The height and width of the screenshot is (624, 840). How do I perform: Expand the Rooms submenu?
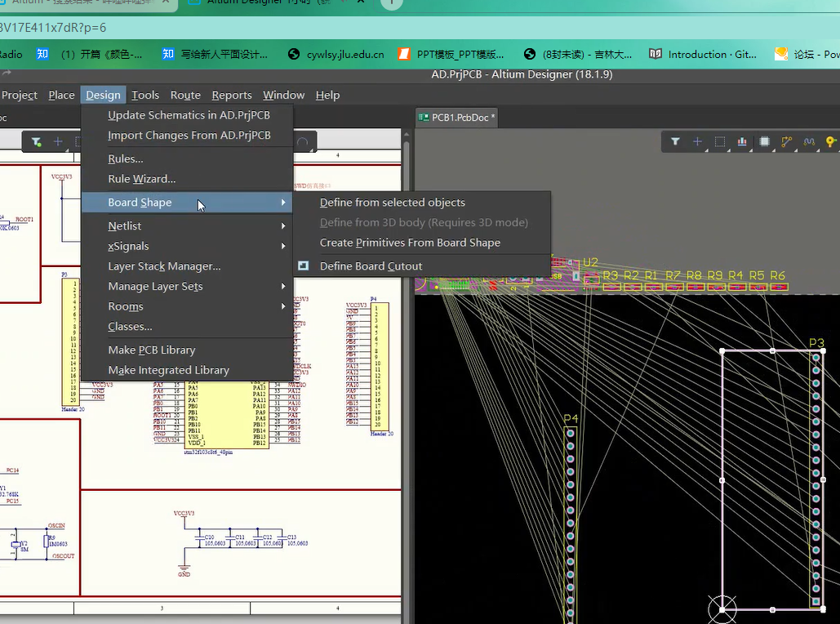coord(125,306)
